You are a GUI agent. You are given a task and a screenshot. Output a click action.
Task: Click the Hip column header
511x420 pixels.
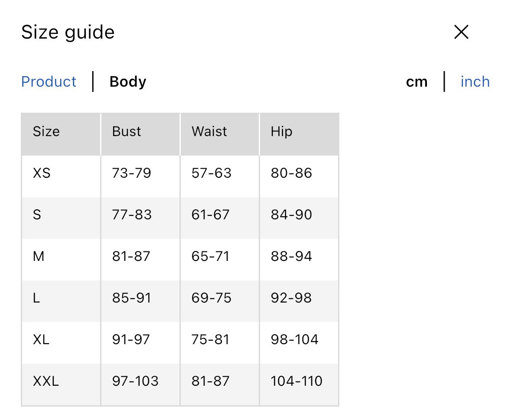point(282,131)
